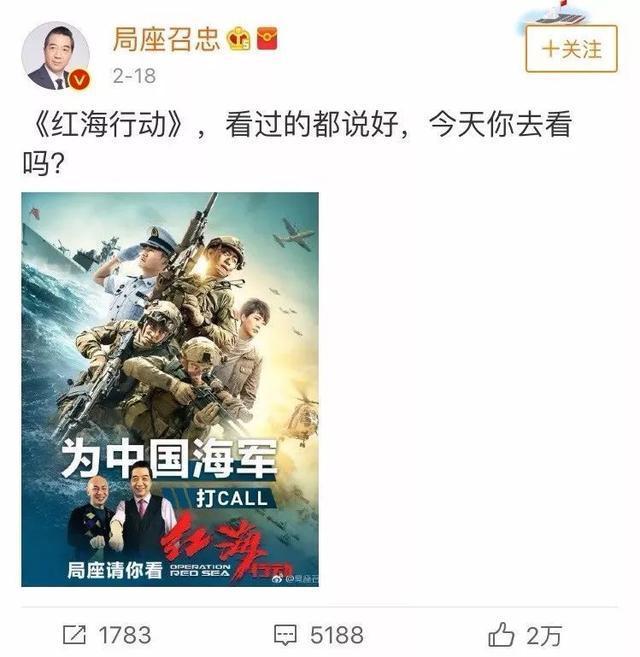640x657 pixels.
Task: Click the repost share icon
Action: 75,635
